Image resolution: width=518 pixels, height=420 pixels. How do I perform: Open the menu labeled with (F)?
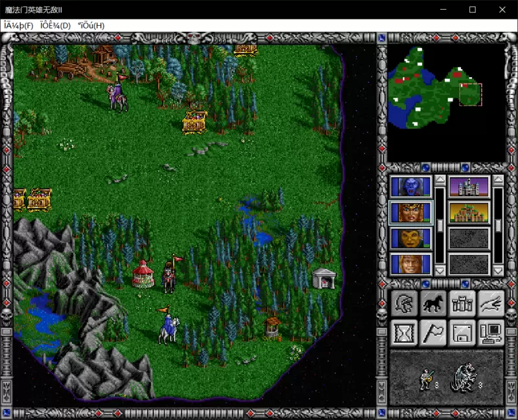(x=19, y=25)
